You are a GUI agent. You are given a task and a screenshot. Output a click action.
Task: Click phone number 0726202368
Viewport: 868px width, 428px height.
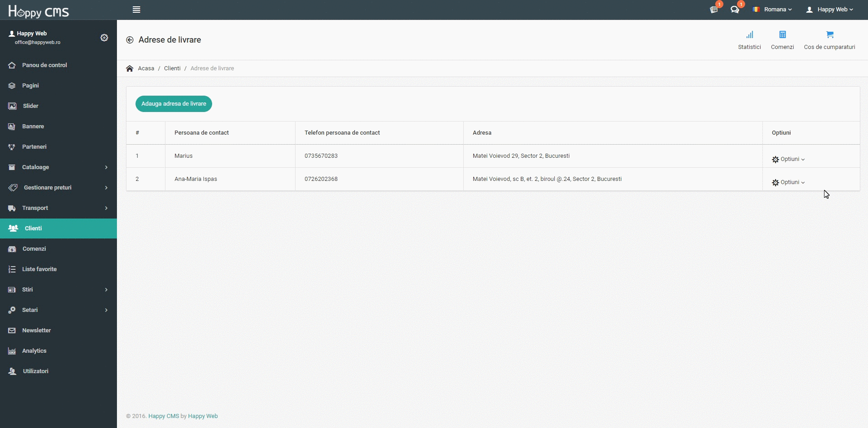pos(321,179)
